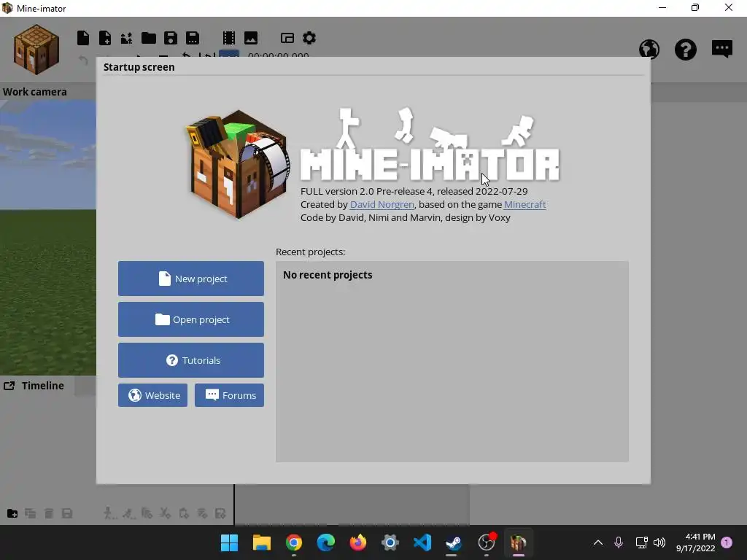Viewport: 747px width, 560px height.
Task: Click the new-from-template page-plus icon in toolbar
Action: (x=105, y=38)
